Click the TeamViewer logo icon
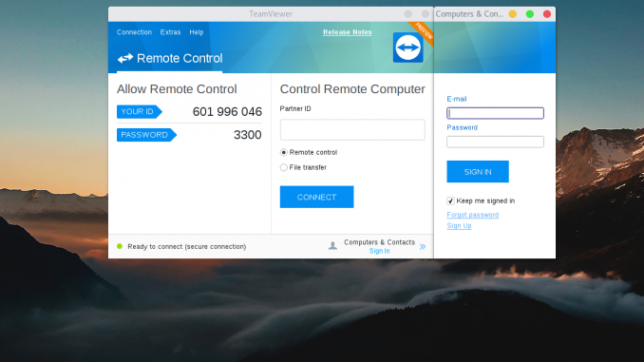 click(x=407, y=48)
